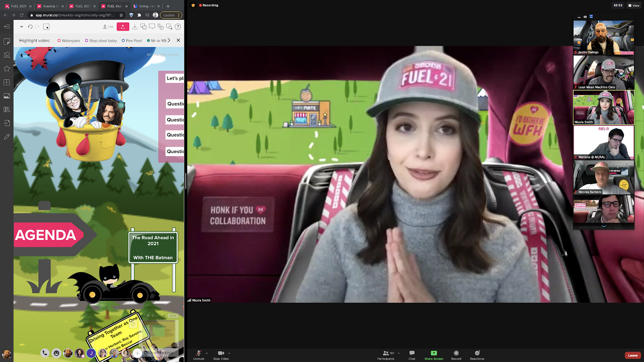644x362 pixels.
Task: Show more collaborators with plus avatar button
Action: [137, 353]
